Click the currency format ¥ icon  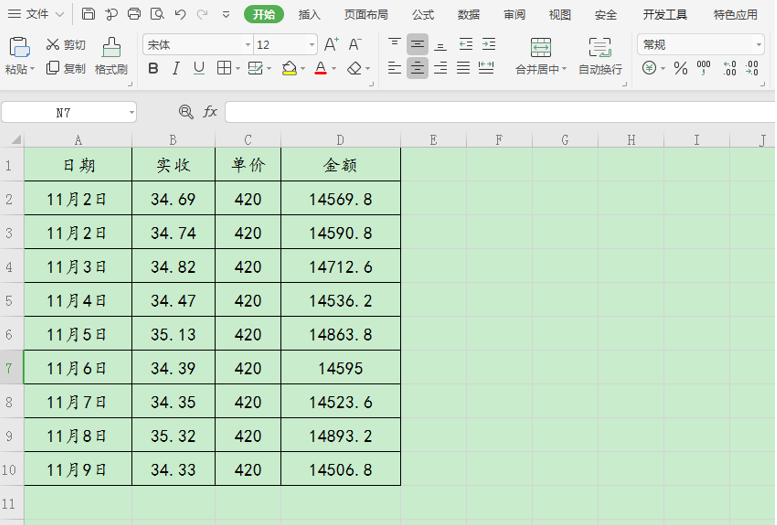649,68
